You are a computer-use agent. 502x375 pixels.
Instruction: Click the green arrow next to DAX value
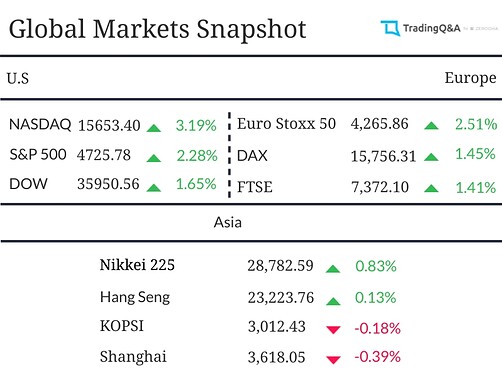[431, 157]
